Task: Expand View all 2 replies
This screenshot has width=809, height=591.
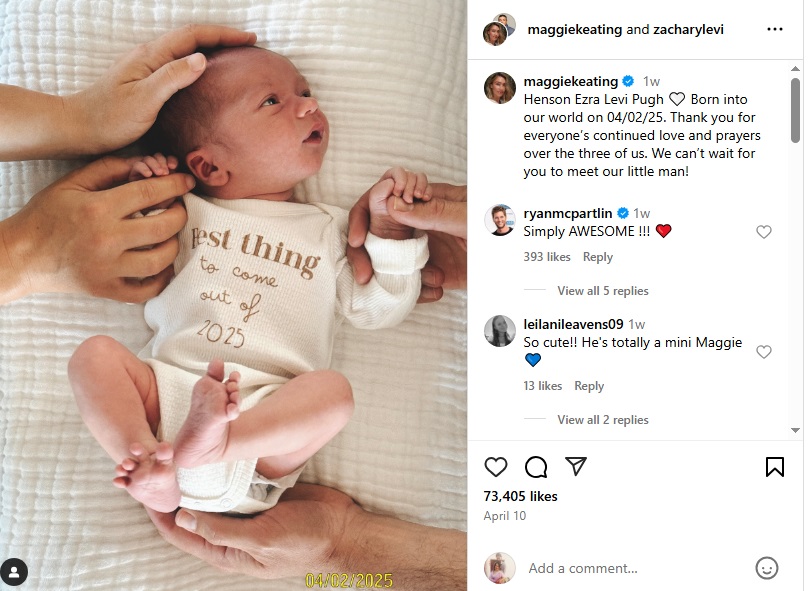Action: click(603, 420)
